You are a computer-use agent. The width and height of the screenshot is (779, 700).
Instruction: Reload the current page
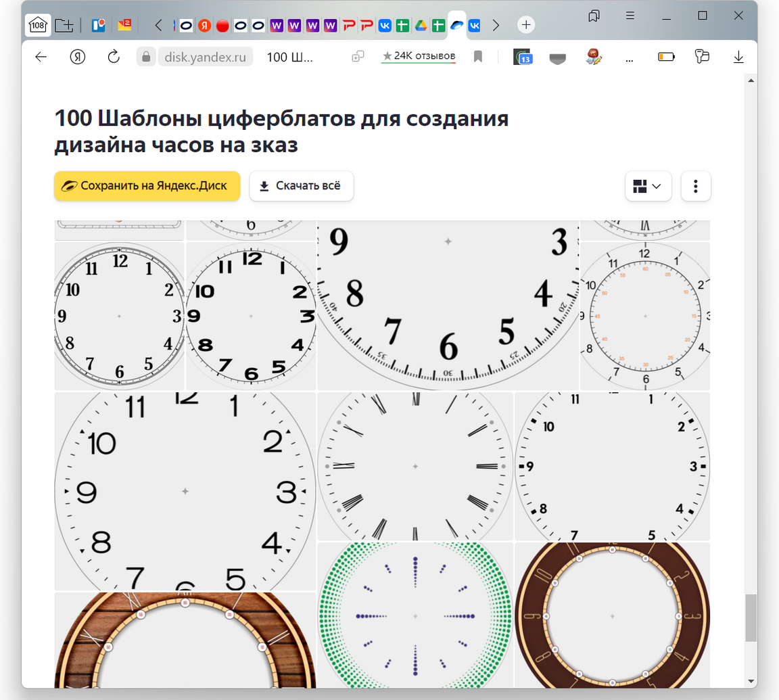[114, 57]
